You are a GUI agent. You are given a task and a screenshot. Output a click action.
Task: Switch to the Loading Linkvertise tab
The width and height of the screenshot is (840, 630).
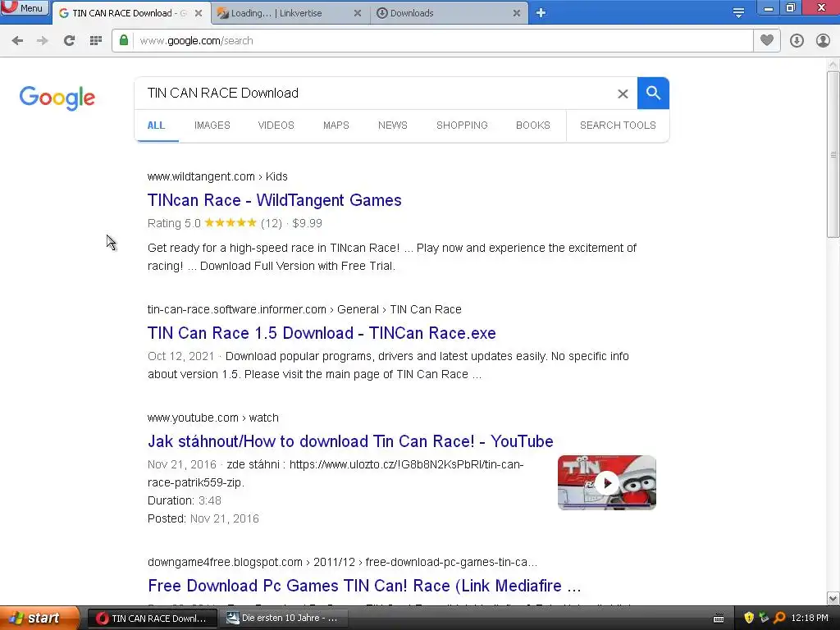point(284,13)
